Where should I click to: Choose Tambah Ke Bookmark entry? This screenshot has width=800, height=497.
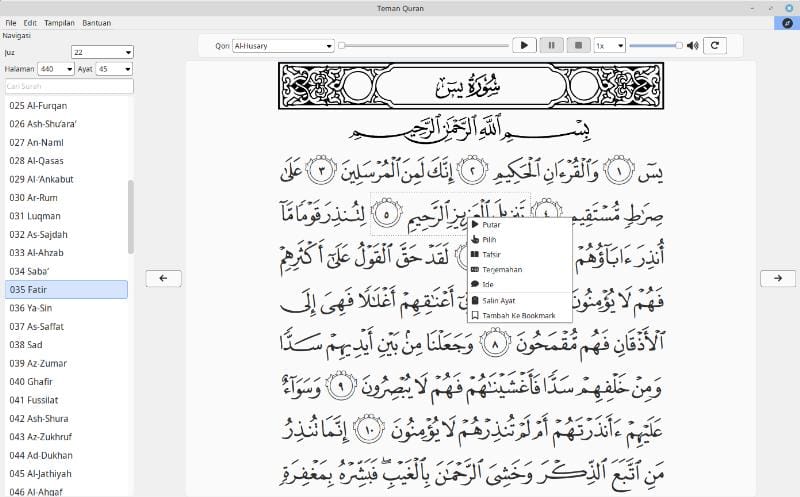click(x=520, y=315)
